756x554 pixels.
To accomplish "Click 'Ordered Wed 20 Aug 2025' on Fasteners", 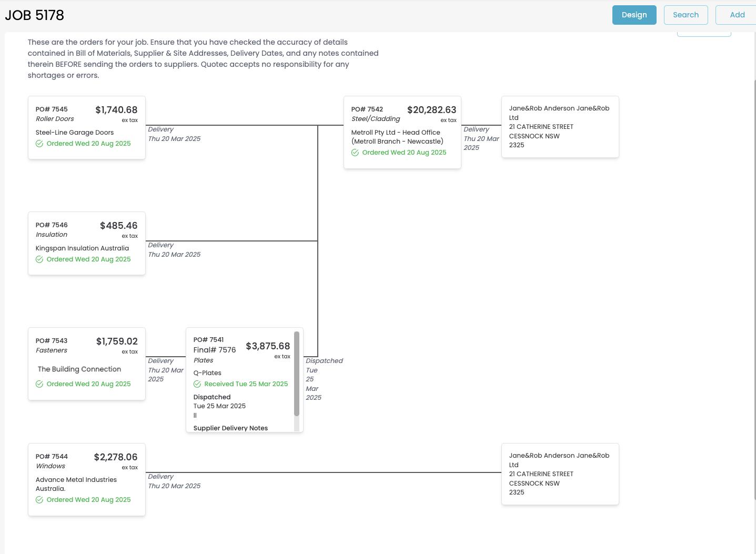I will pyautogui.click(x=88, y=384).
